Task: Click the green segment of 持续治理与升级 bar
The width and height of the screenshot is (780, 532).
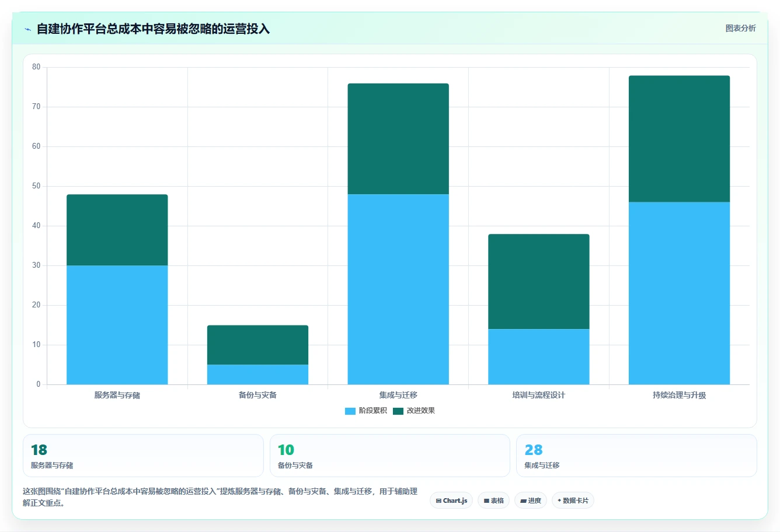Action: [679, 139]
